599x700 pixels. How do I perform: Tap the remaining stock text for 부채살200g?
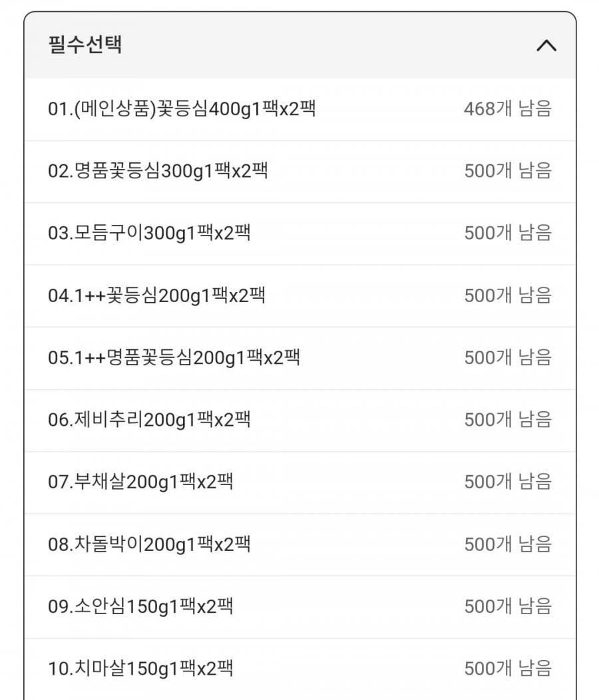point(508,482)
